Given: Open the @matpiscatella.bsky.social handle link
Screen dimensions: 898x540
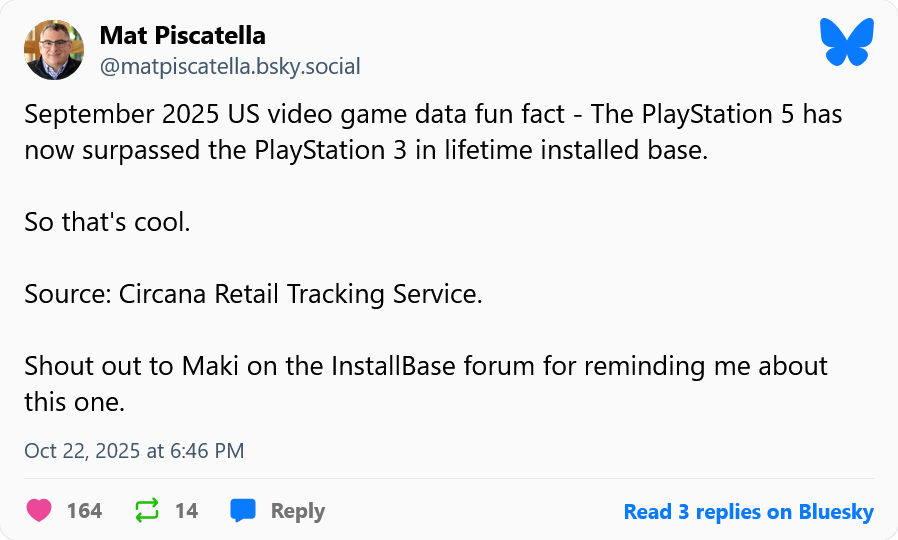Looking at the screenshot, I should 230,67.
